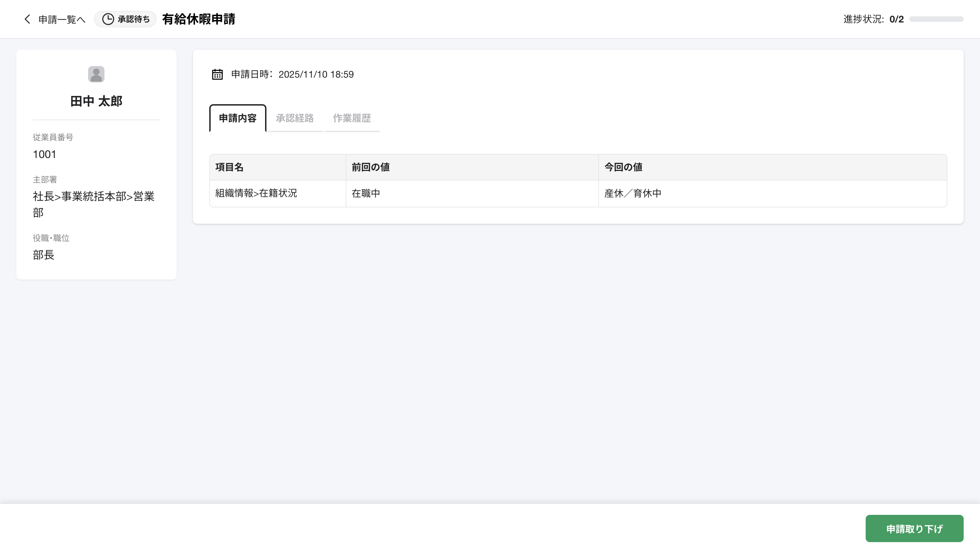Click the 前回の値 column header
This screenshot has height=553, width=980.
[x=371, y=167]
